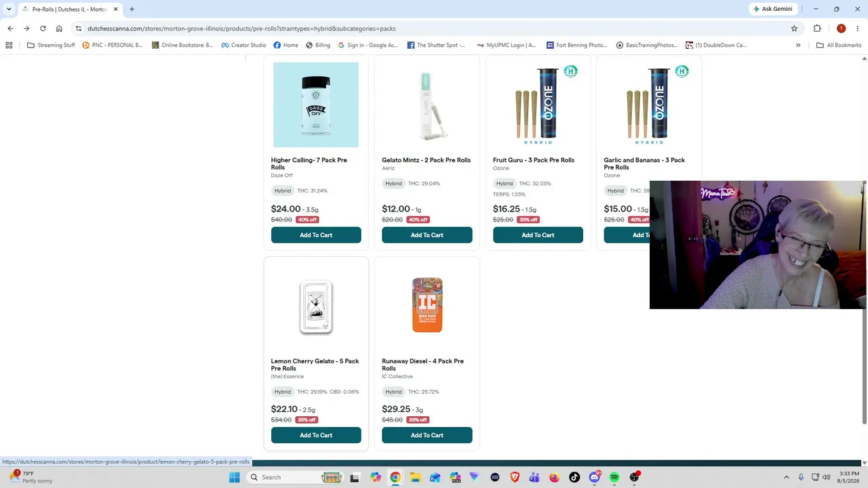Open Chrome from the taskbar
The height and width of the screenshot is (488, 868).
coord(395,477)
